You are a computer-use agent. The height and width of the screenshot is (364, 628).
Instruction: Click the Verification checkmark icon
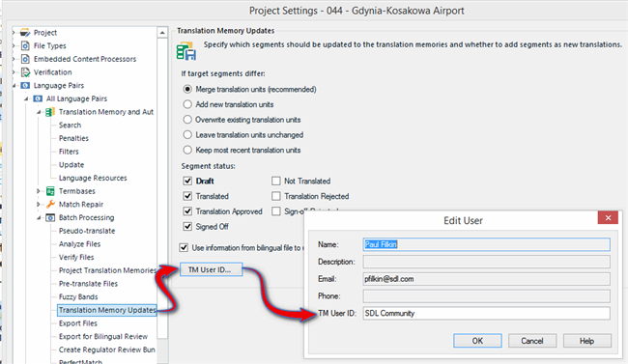pyautogui.click(x=25, y=72)
